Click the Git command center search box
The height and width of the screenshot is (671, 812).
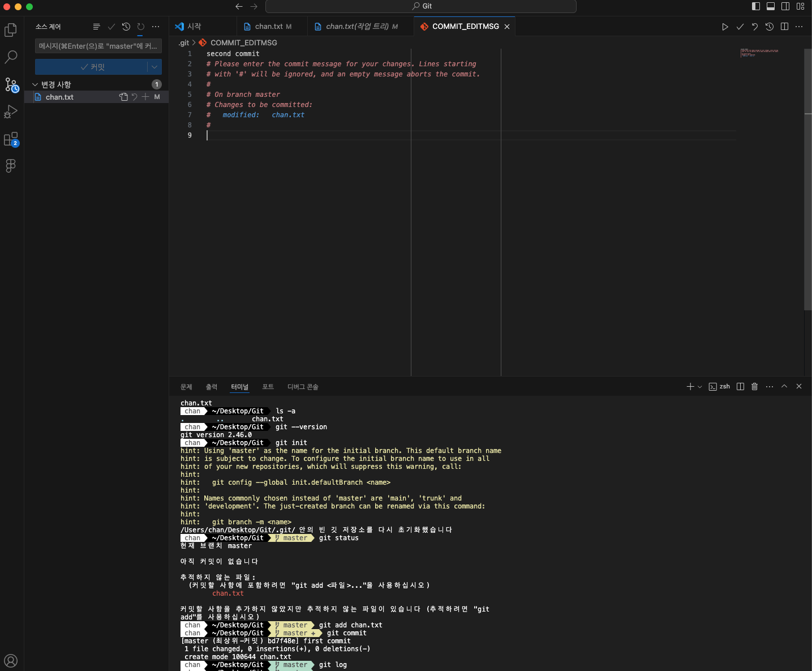(421, 6)
